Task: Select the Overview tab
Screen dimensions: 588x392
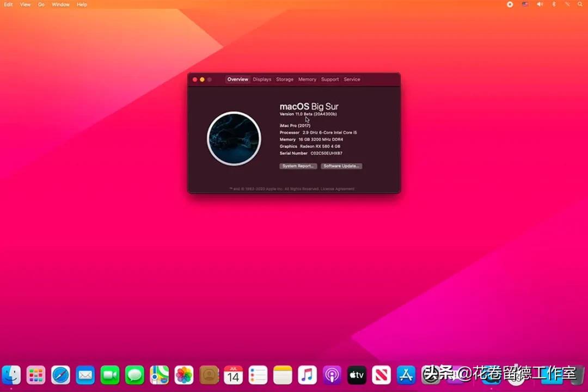Action: pos(238,79)
